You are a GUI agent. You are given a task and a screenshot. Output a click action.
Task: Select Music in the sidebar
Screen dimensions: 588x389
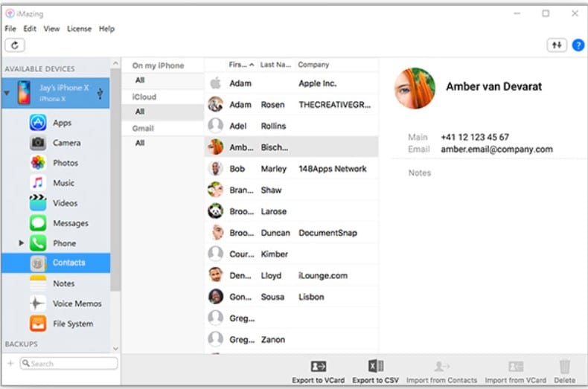tap(63, 183)
